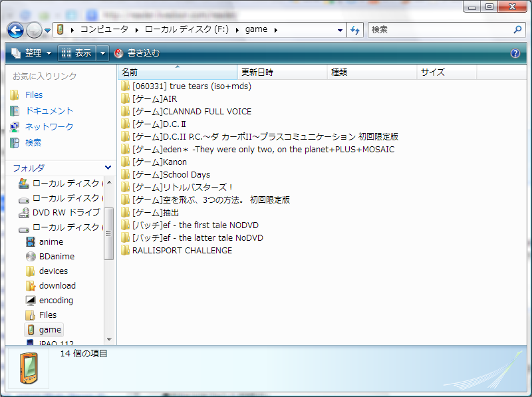Image resolution: width=532 pixels, height=397 pixels.
Task: Select BDanime folder in tree
Action: [57, 256]
